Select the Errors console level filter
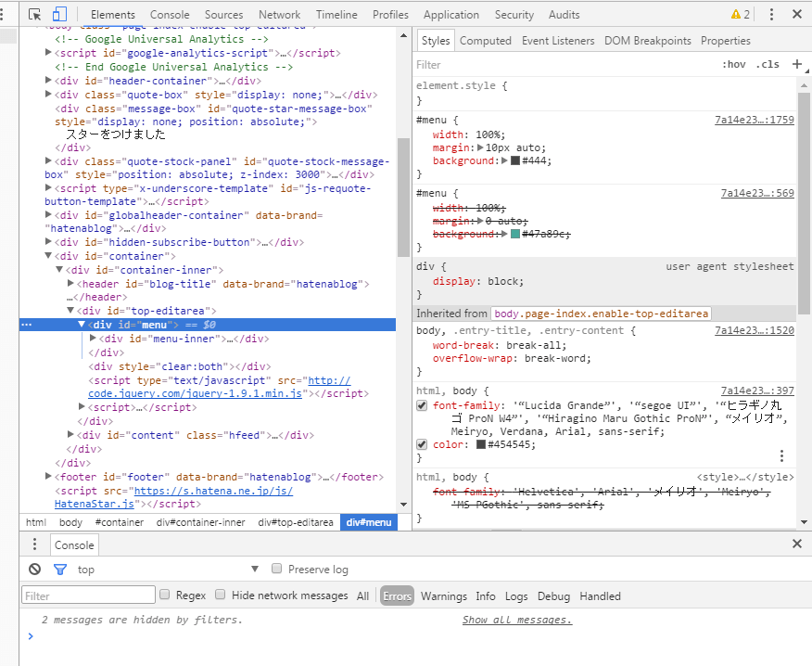Screen dimensions: 812x666 [398, 596]
